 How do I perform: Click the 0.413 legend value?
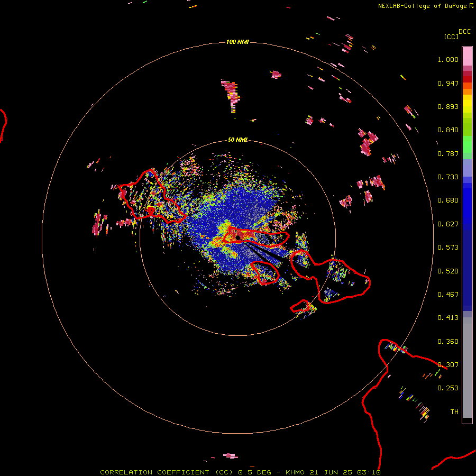click(448, 318)
